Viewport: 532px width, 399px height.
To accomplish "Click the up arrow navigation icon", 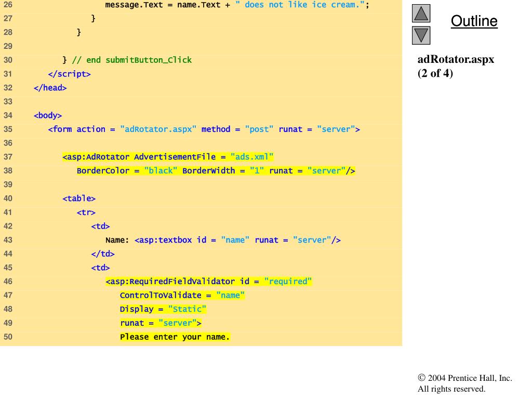I will [x=421, y=13].
